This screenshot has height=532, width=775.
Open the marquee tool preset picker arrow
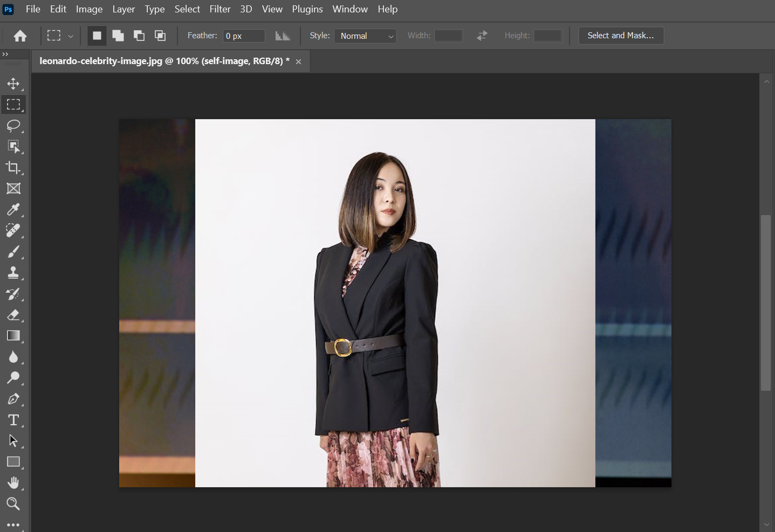click(x=71, y=36)
